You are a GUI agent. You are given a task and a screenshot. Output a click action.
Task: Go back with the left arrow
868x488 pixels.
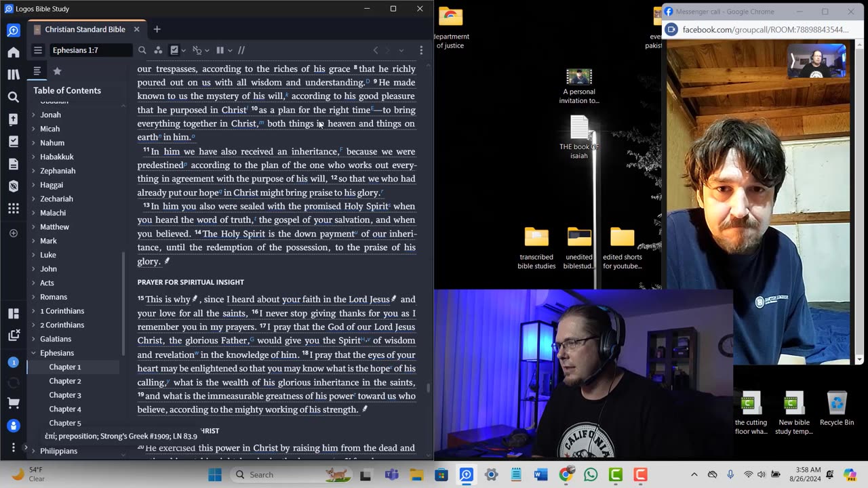(376, 50)
